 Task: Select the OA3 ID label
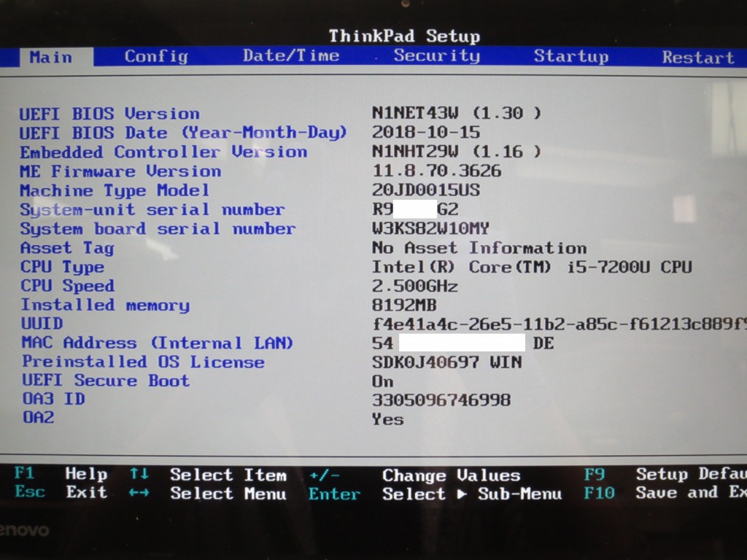click(x=54, y=399)
